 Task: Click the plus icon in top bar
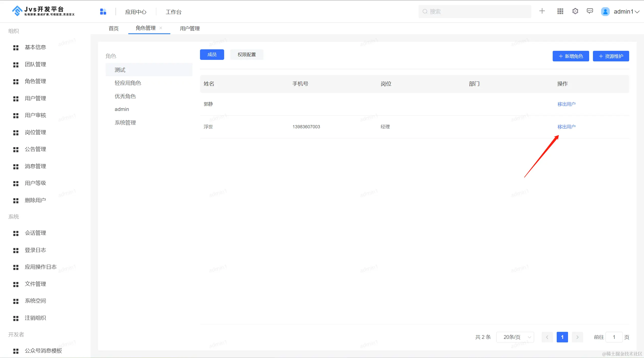coord(542,11)
